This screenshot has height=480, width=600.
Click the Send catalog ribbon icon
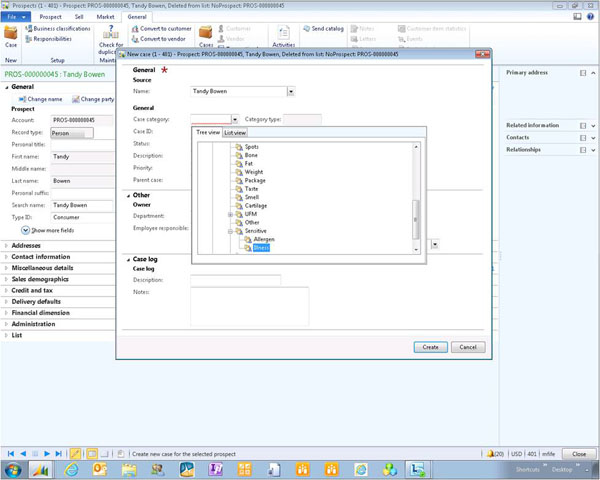[x=306, y=29]
